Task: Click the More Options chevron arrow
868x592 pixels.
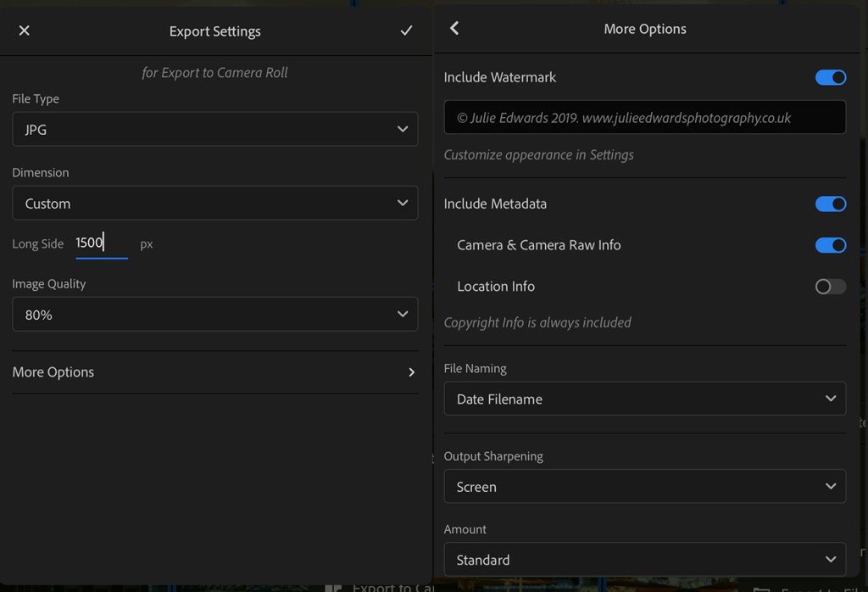Action: 411,372
